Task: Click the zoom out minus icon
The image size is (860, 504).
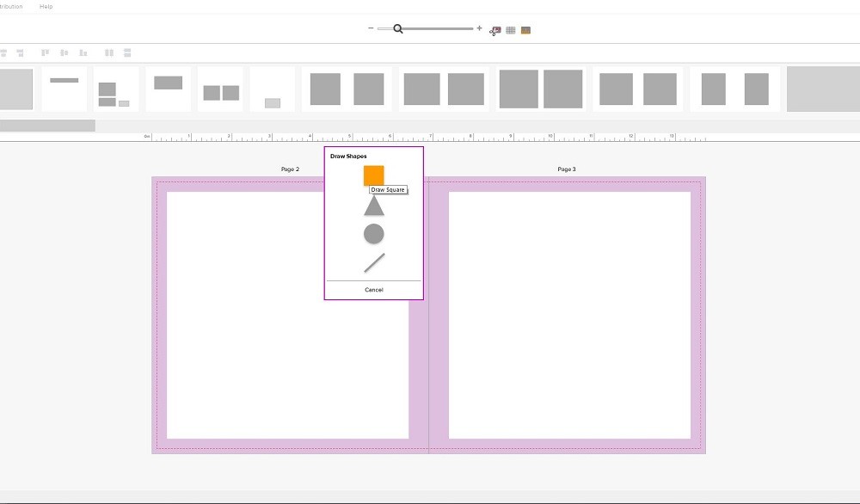Action: (371, 28)
